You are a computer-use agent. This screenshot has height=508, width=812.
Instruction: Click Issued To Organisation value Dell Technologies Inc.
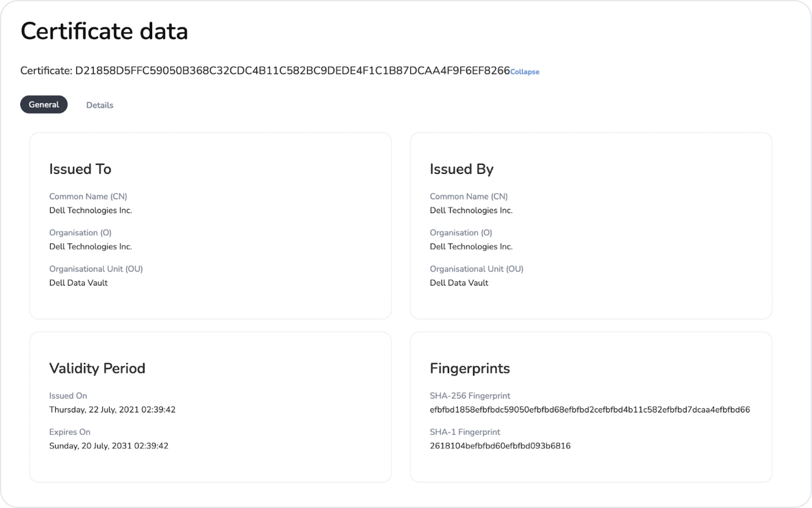(x=91, y=246)
